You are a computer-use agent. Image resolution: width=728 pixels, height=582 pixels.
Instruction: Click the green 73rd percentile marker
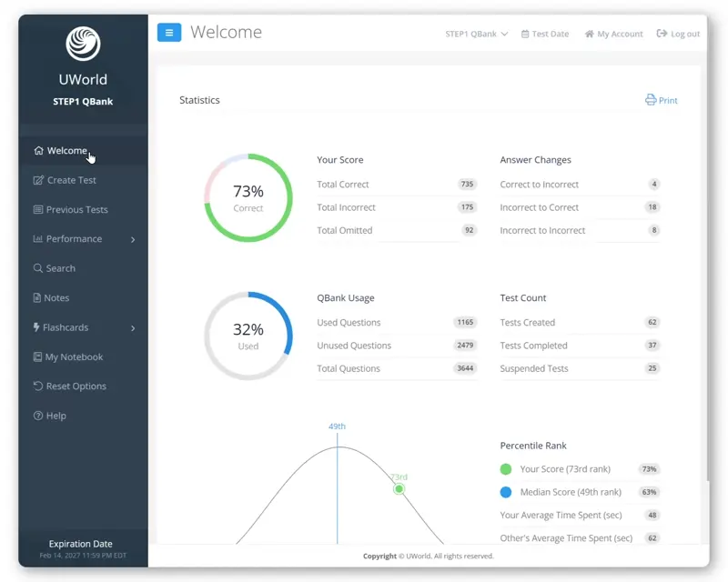[x=399, y=489]
